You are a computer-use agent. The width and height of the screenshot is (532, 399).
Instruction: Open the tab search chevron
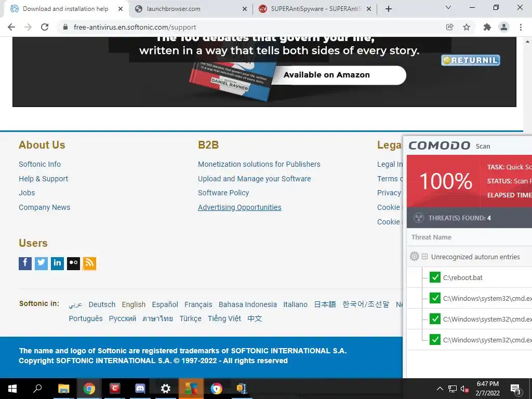(x=448, y=7)
